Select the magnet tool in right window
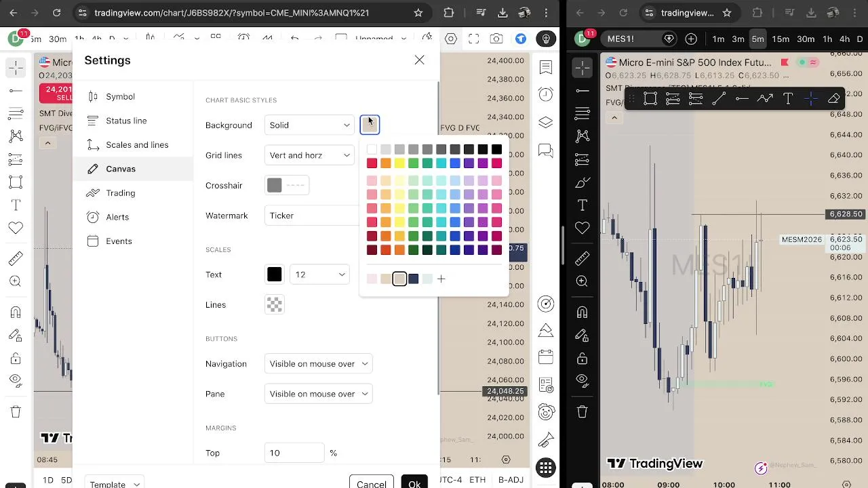 582,312
